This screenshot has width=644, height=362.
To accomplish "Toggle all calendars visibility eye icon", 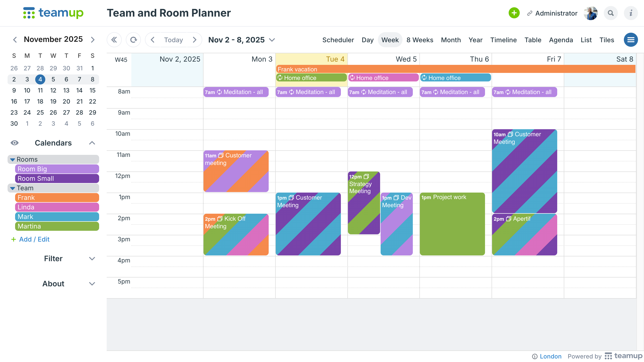I will 15,143.
